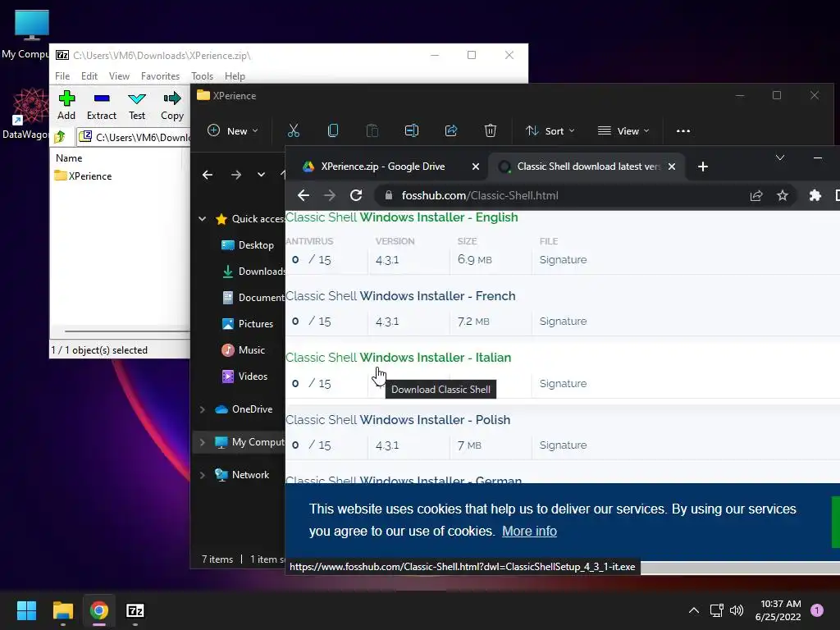840x630 pixels.
Task: Expand the My Computer tree node
Action: (x=203, y=442)
